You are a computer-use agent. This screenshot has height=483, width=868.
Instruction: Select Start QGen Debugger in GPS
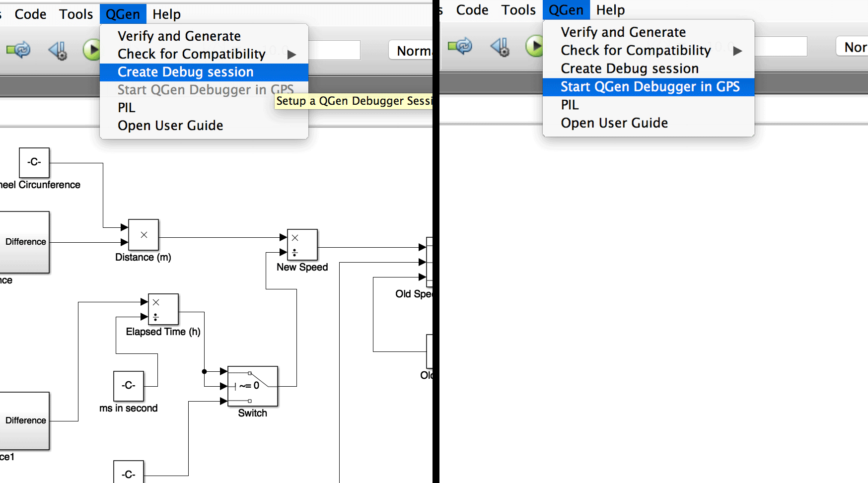649,87
